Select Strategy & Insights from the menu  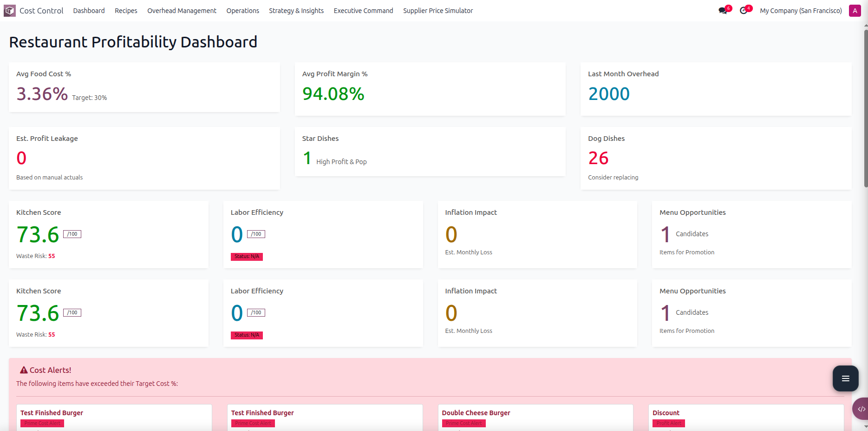[296, 10]
